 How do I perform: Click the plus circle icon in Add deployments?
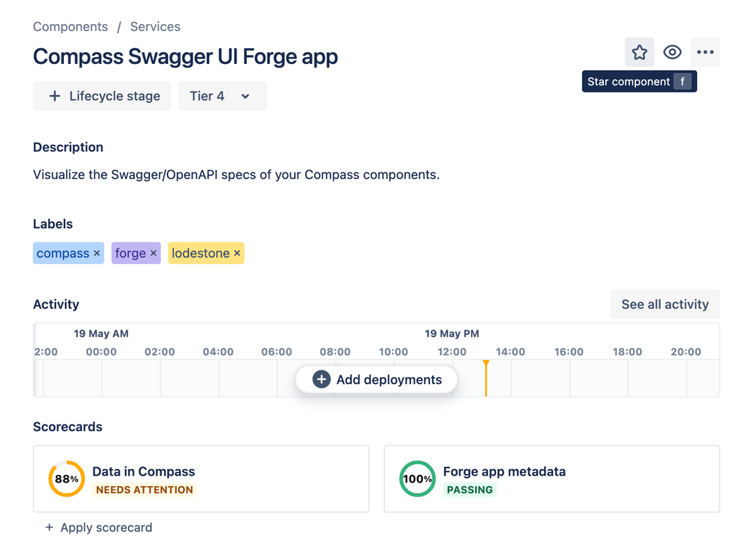[x=321, y=379]
